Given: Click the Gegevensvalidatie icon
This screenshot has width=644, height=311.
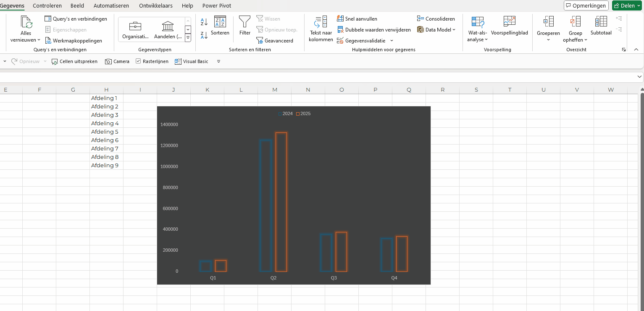Looking at the screenshot, I should [340, 41].
